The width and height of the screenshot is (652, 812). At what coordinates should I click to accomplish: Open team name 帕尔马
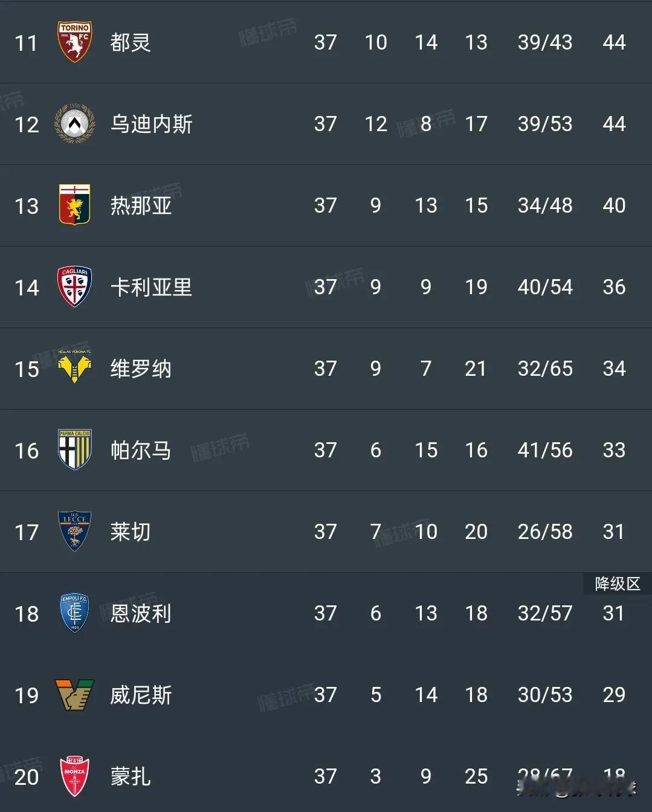tap(141, 450)
